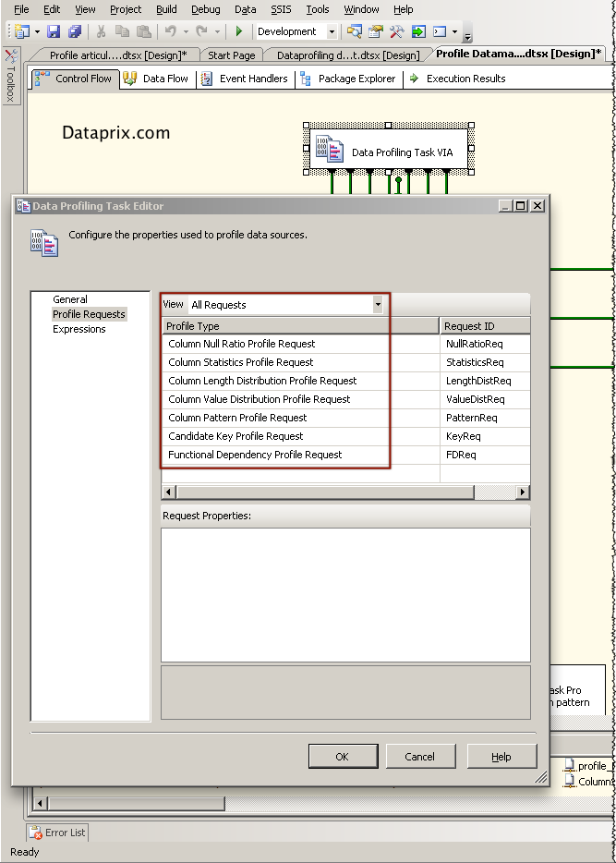Click the Cut scissors icon

tap(101, 31)
